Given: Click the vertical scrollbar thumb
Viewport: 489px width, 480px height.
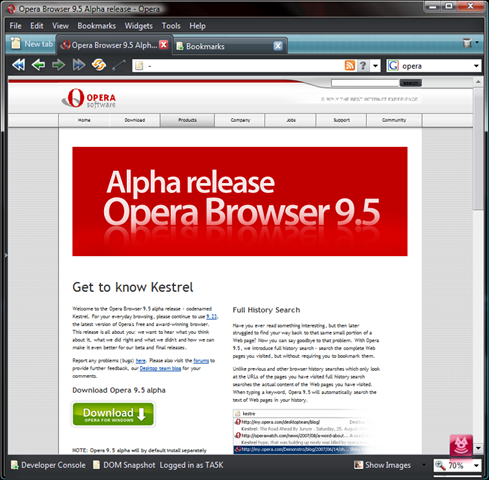Looking at the screenshot, I should 478,149.
